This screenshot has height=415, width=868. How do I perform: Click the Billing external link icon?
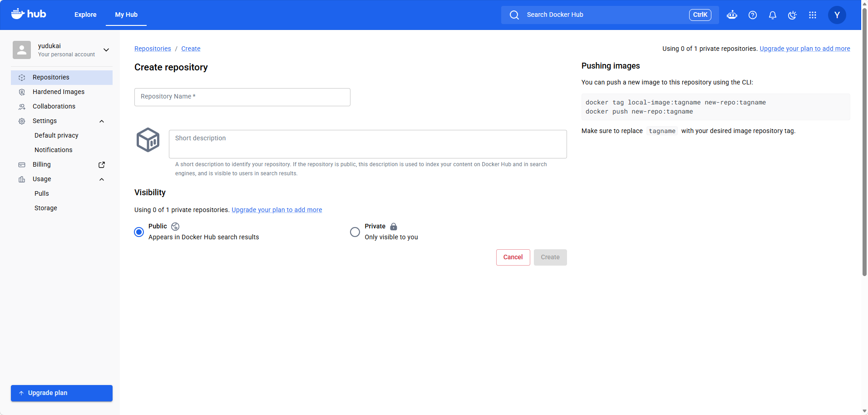[x=102, y=165]
